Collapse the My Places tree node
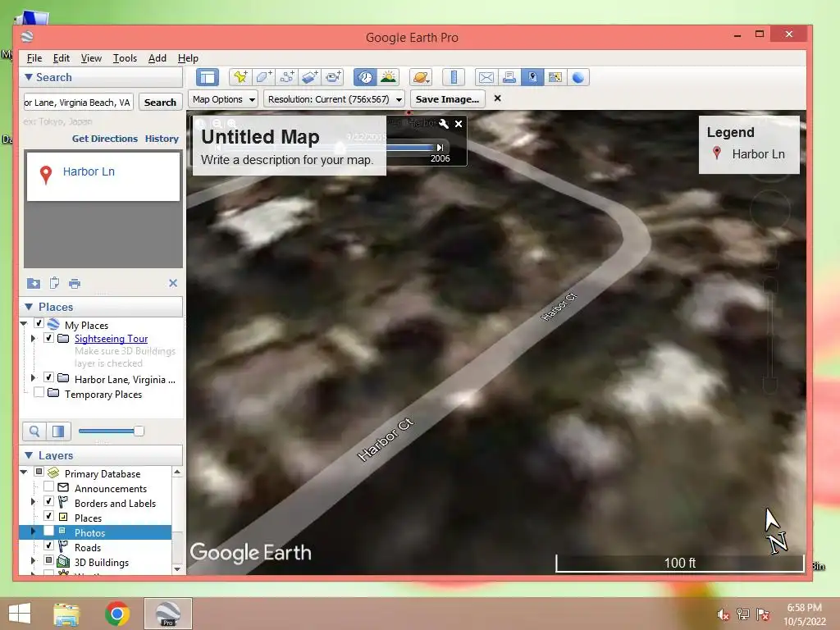 24,323
